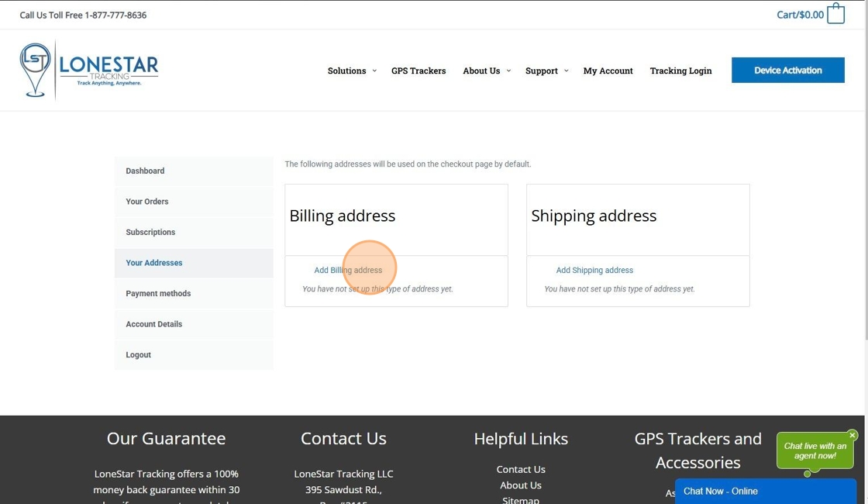Click the Helpful Links footer heading

pyautogui.click(x=521, y=439)
